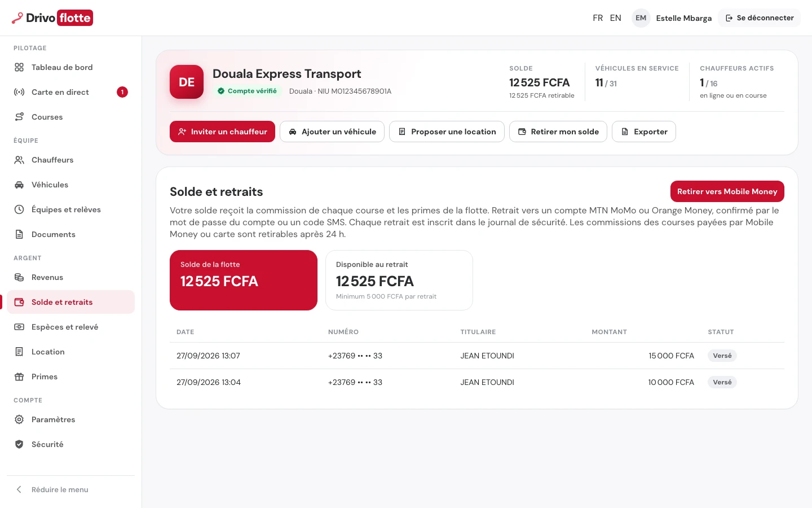Open Paramètres settings page
This screenshot has height=508, width=812.
(71, 419)
